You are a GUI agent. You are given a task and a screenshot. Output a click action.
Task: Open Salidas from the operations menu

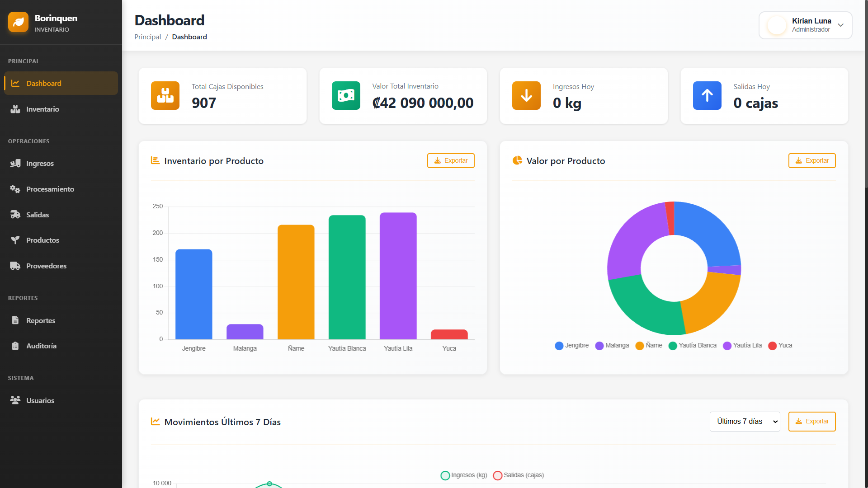(38, 215)
